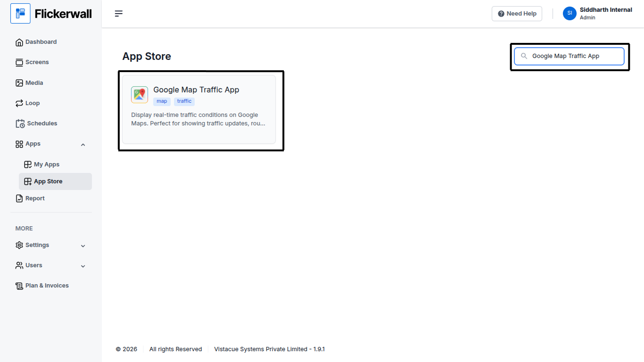This screenshot has width=644, height=362.
Task: Click the Flickerwall brand name
Action: pos(63,14)
